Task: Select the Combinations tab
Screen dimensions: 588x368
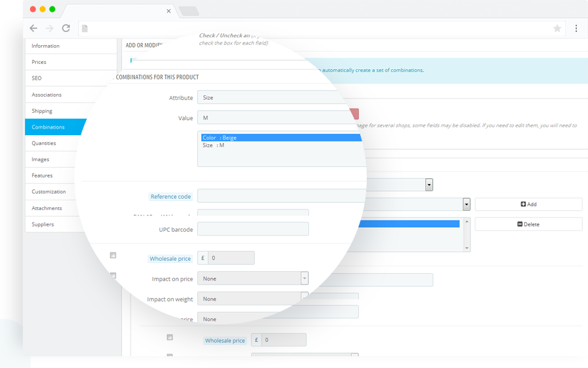Action: [55, 127]
